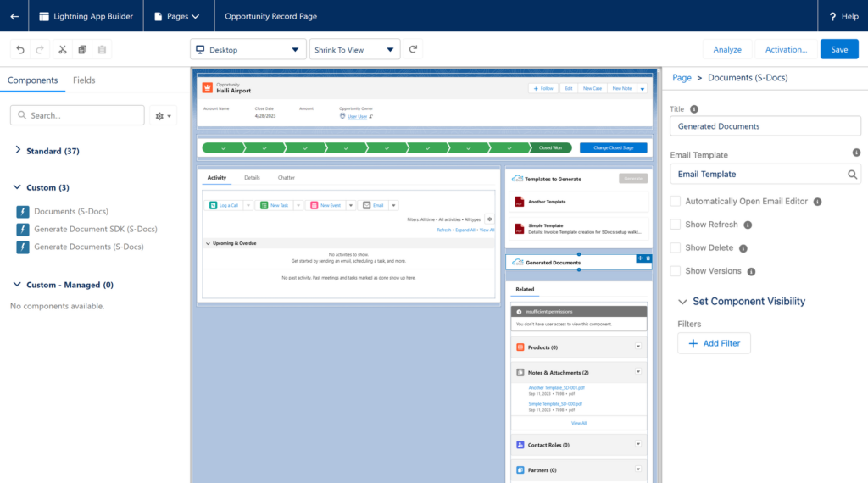The height and width of the screenshot is (483, 868).
Task: Click info icon beside Show Delete
Action: pyautogui.click(x=743, y=248)
